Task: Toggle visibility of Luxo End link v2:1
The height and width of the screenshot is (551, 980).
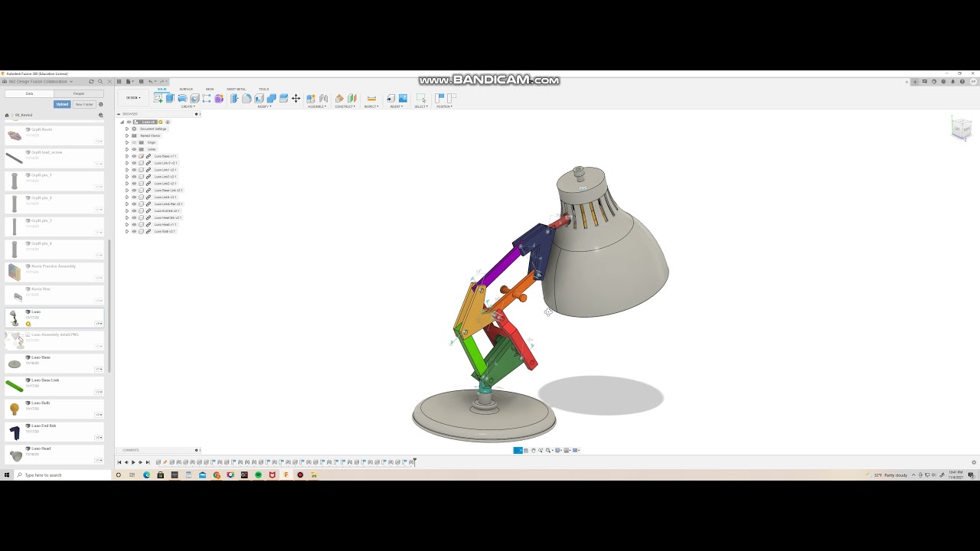Action: (134, 210)
